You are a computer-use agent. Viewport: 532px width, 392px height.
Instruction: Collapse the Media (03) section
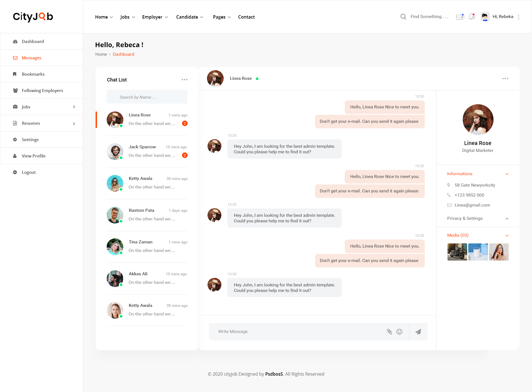pyautogui.click(x=507, y=236)
